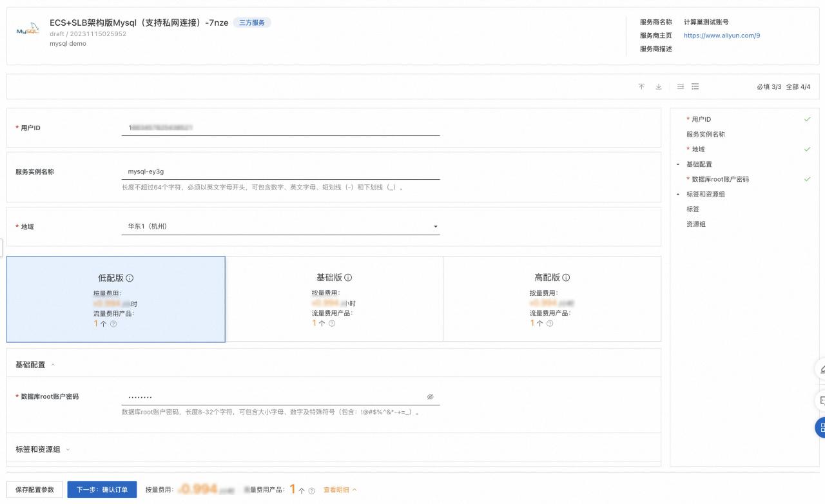Click 查看明细 to show cost details
The width and height of the screenshot is (825, 504).
coord(340,490)
